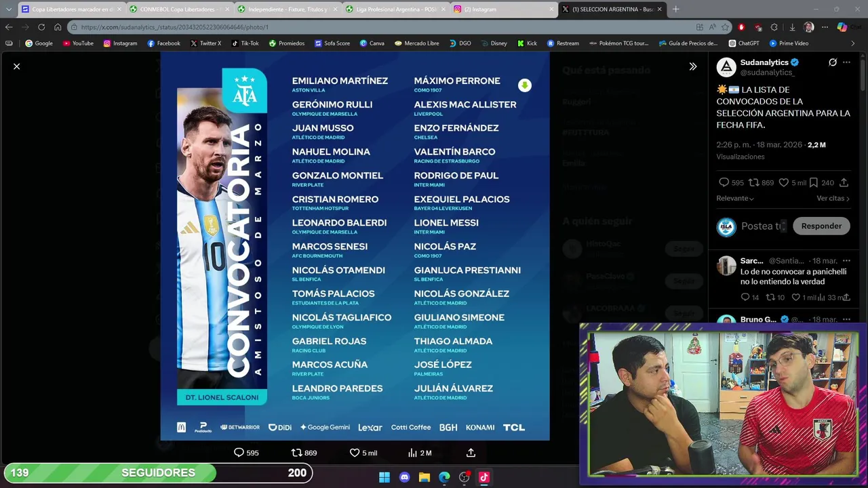Click the green download arrow on the image
Image resolution: width=868 pixels, height=488 pixels.
click(524, 85)
